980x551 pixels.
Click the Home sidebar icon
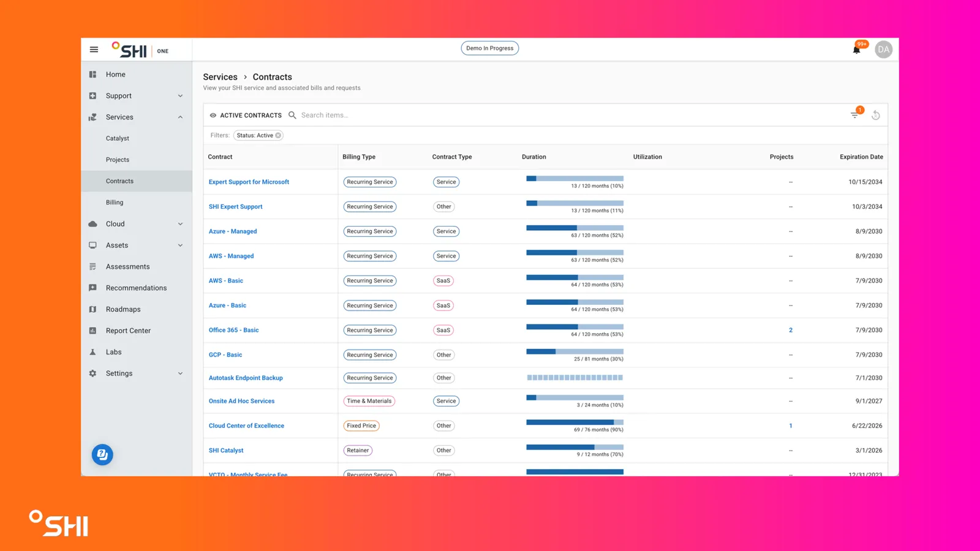pyautogui.click(x=92, y=74)
